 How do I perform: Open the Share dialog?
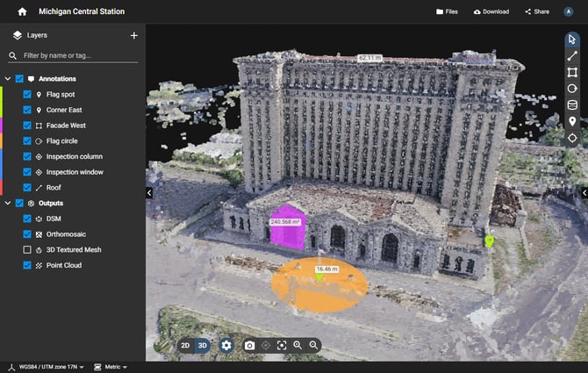(537, 11)
